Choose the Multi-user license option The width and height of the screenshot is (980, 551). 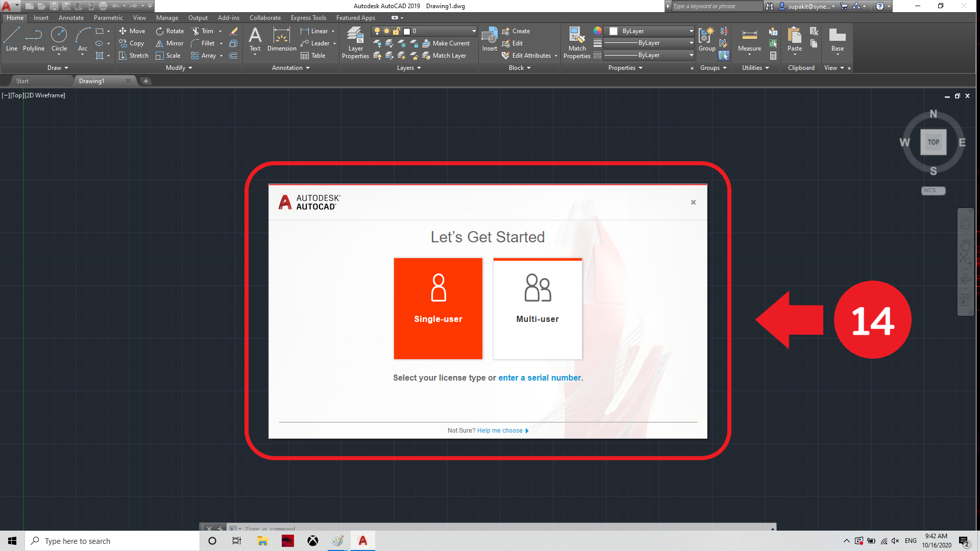pyautogui.click(x=537, y=308)
